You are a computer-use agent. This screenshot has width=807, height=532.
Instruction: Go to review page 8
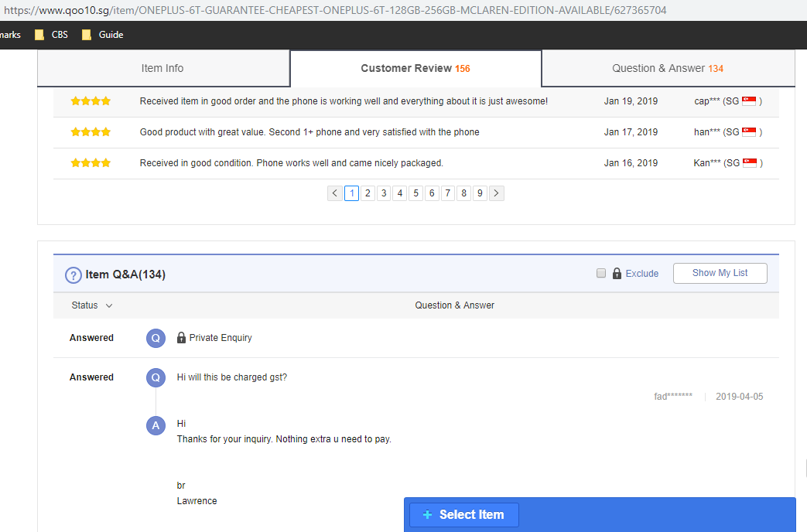tap(463, 193)
